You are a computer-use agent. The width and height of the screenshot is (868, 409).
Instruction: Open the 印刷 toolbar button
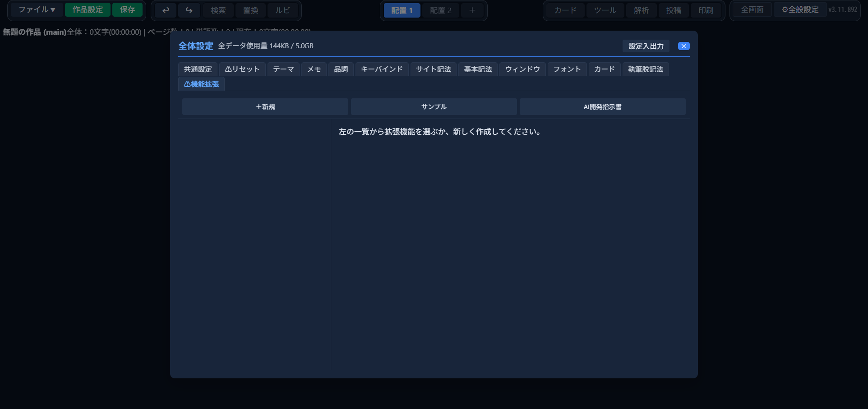coord(706,10)
